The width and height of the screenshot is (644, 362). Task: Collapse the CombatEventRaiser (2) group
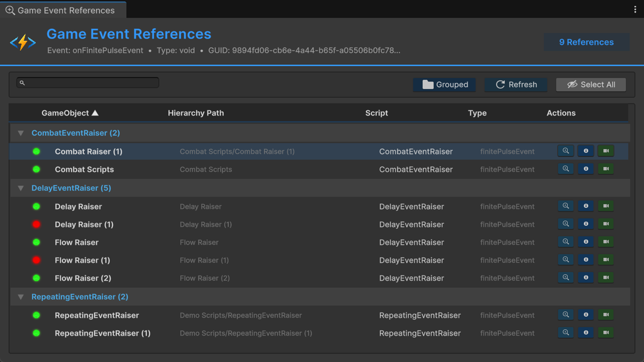pyautogui.click(x=21, y=133)
